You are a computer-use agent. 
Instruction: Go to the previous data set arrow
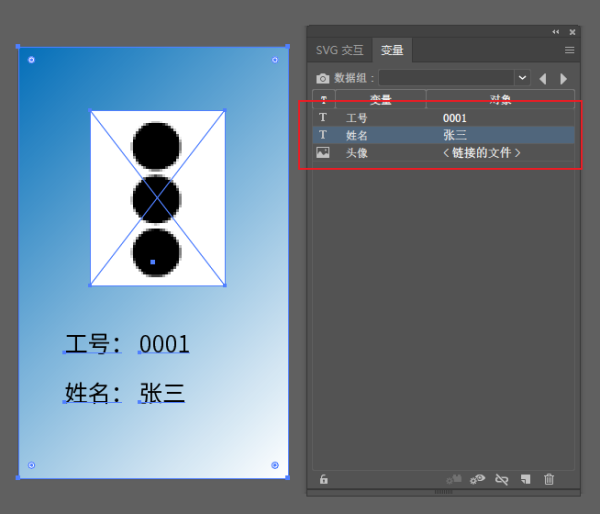click(543, 79)
